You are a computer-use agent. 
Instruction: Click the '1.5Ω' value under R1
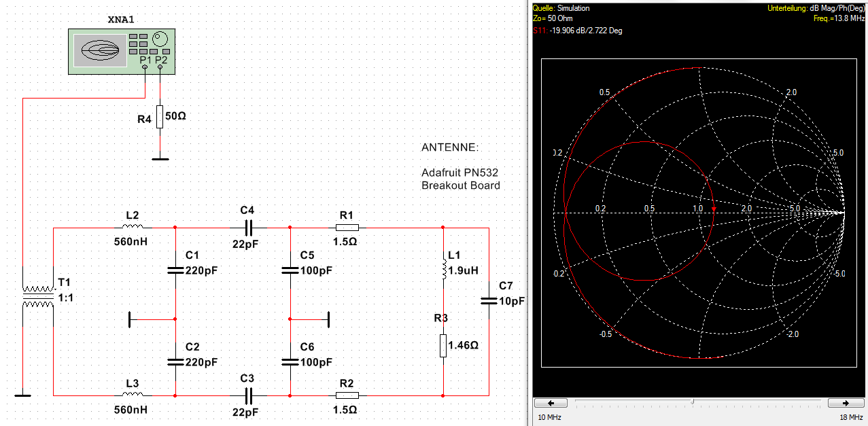click(345, 241)
